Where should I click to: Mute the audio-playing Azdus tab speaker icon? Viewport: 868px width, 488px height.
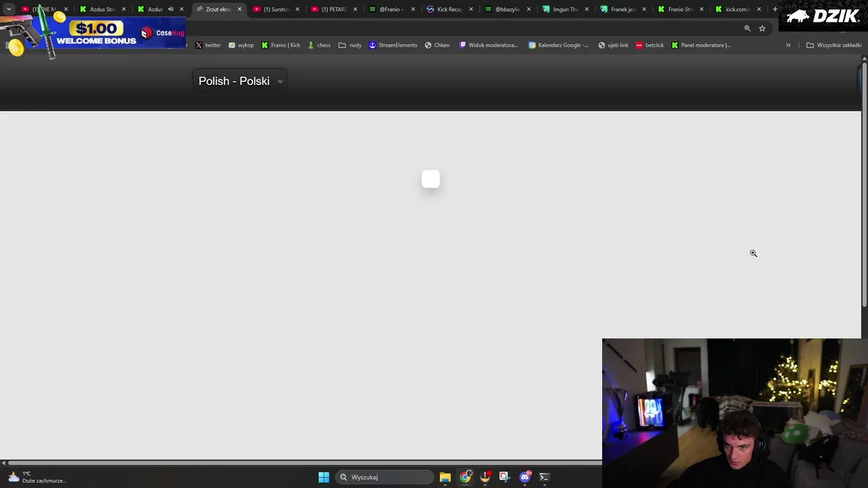click(x=171, y=9)
